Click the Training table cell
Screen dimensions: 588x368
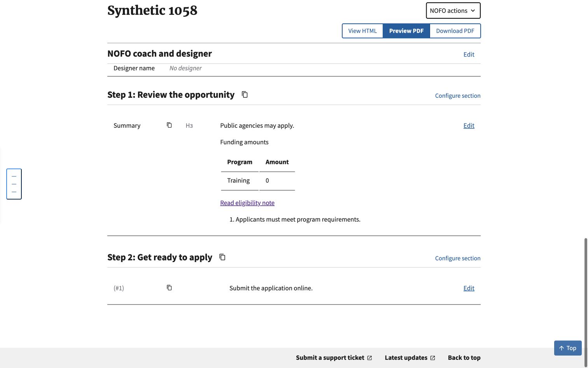point(240,181)
